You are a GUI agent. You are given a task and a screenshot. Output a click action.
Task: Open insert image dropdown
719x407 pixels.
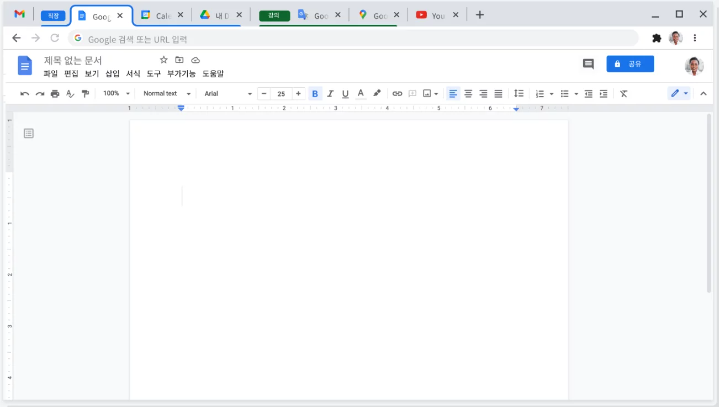tap(430, 94)
